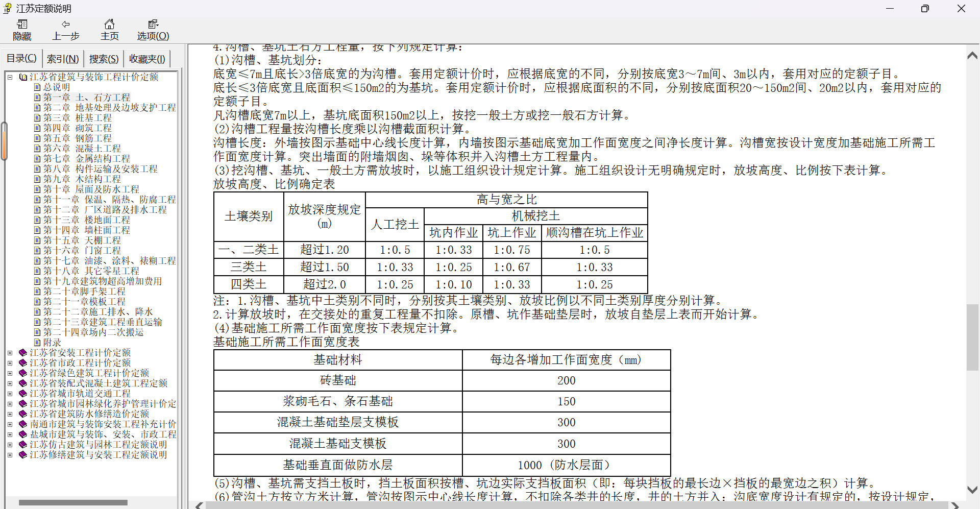Open topic 第三章 桩基工程
The height and width of the screenshot is (509, 980).
77,118
